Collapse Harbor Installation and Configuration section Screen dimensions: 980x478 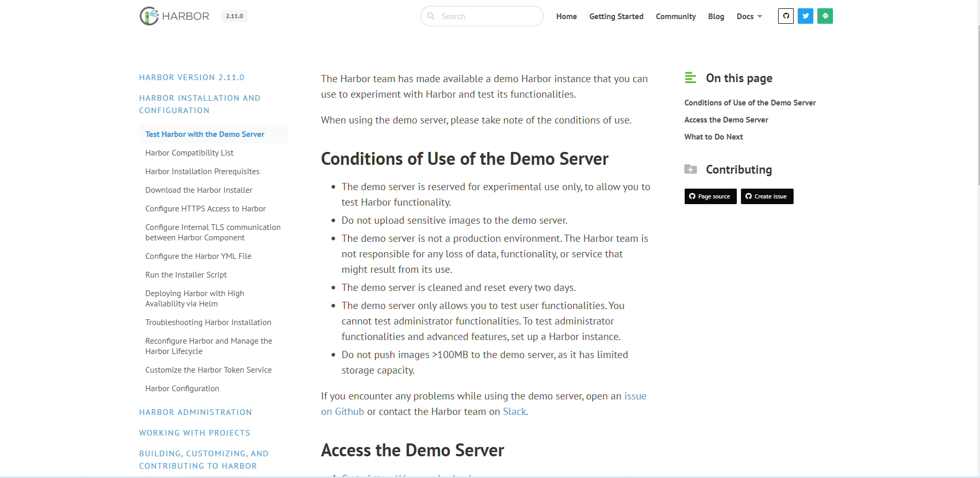(199, 104)
